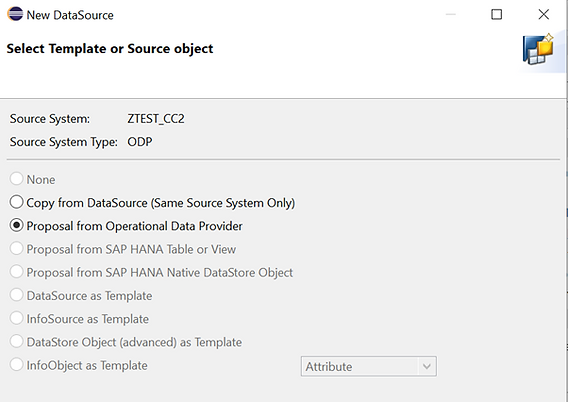This screenshot has height=402, width=568.
Task: Click the New DataSource wizard banner icon
Action: coord(538,49)
